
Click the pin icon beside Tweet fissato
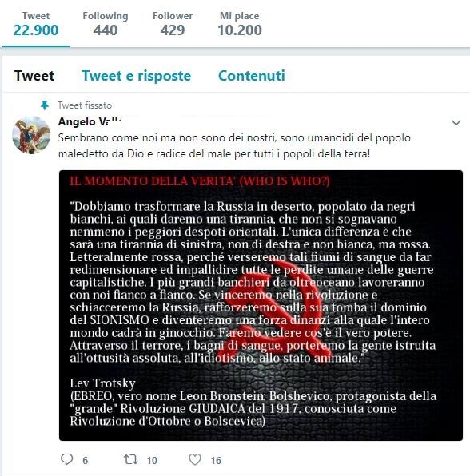[45, 105]
